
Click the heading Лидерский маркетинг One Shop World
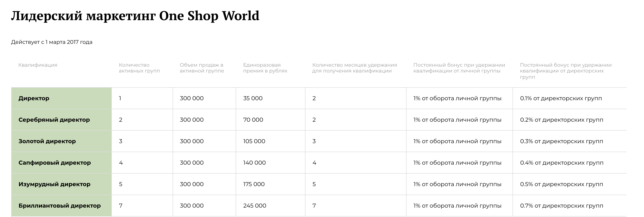coord(135,16)
